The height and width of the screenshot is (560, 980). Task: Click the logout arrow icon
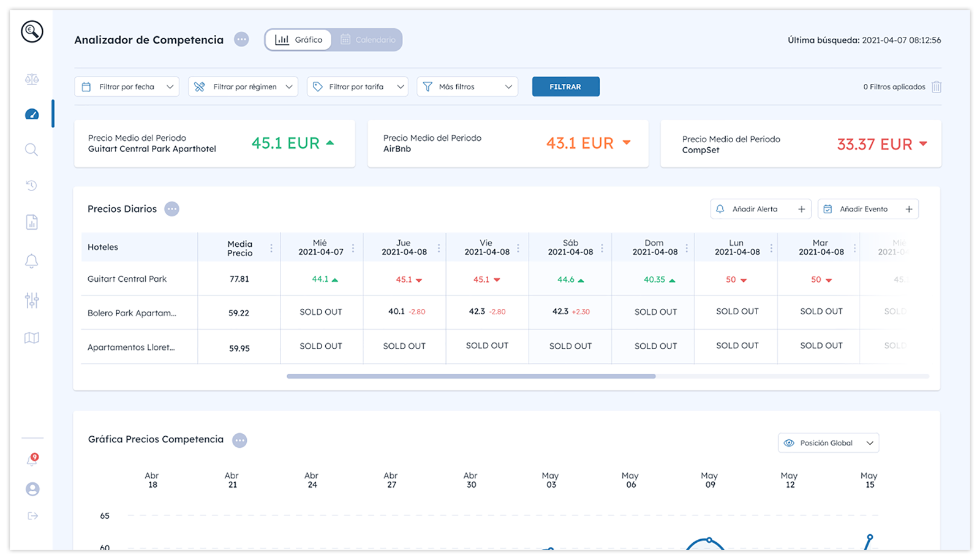pos(32,516)
